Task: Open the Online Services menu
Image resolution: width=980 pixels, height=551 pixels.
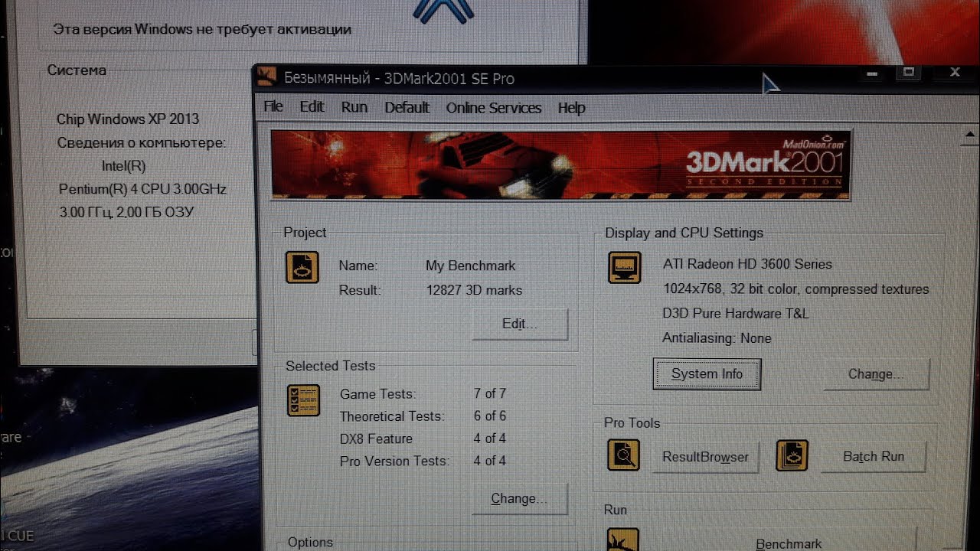Action: coord(494,108)
